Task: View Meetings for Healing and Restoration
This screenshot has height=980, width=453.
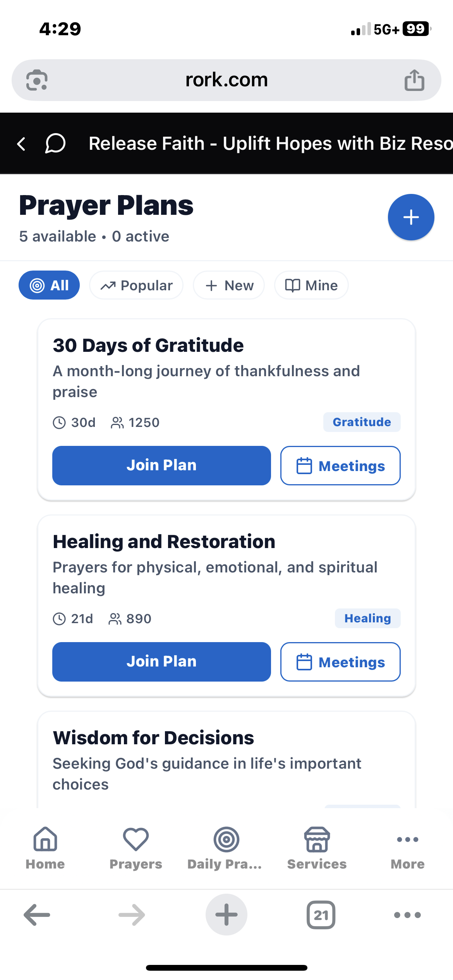Action: [x=340, y=662]
